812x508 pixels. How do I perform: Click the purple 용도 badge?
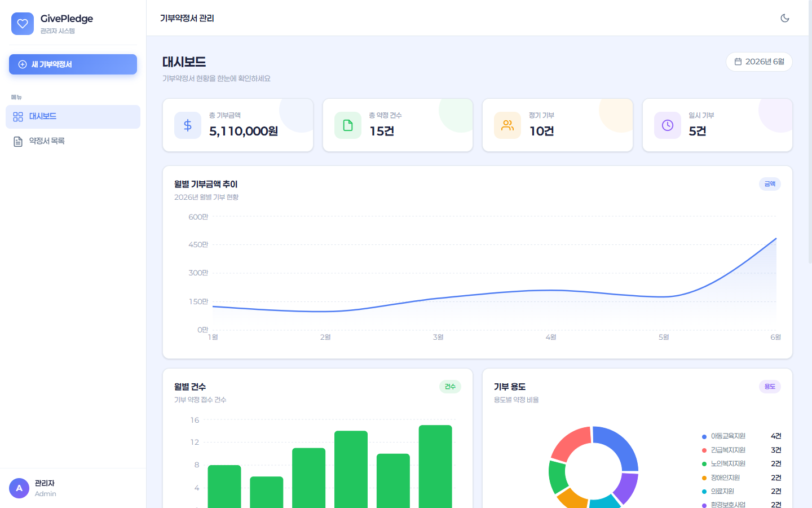770,387
